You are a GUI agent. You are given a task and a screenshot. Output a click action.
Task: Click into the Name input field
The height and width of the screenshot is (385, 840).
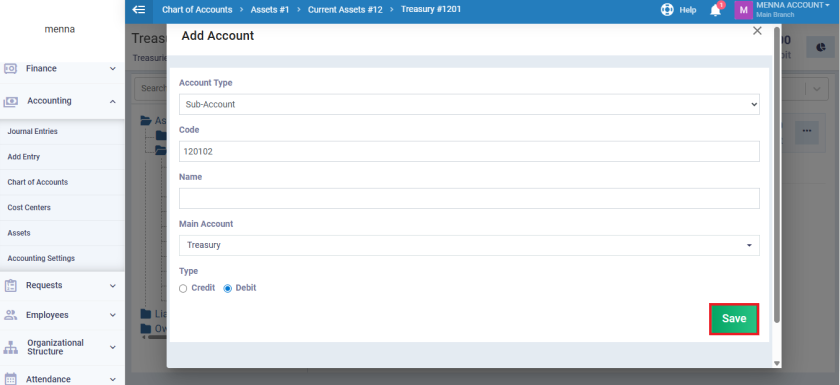point(469,198)
